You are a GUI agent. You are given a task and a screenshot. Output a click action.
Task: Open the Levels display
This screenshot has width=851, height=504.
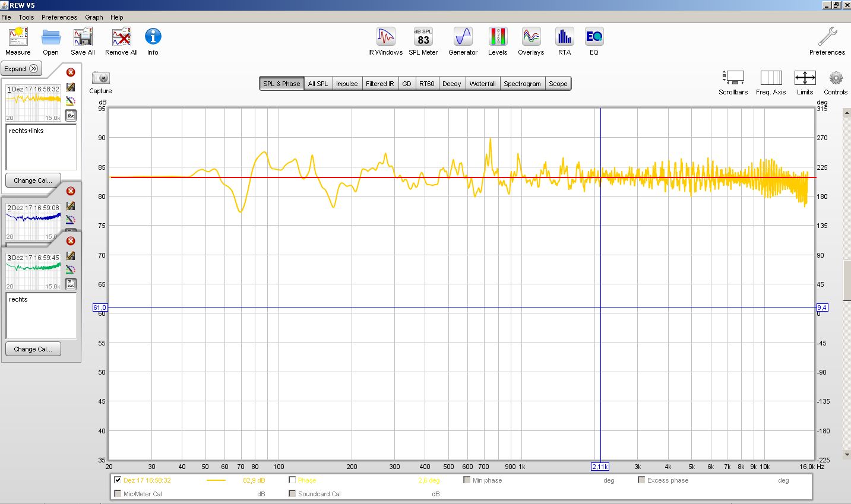(x=498, y=42)
